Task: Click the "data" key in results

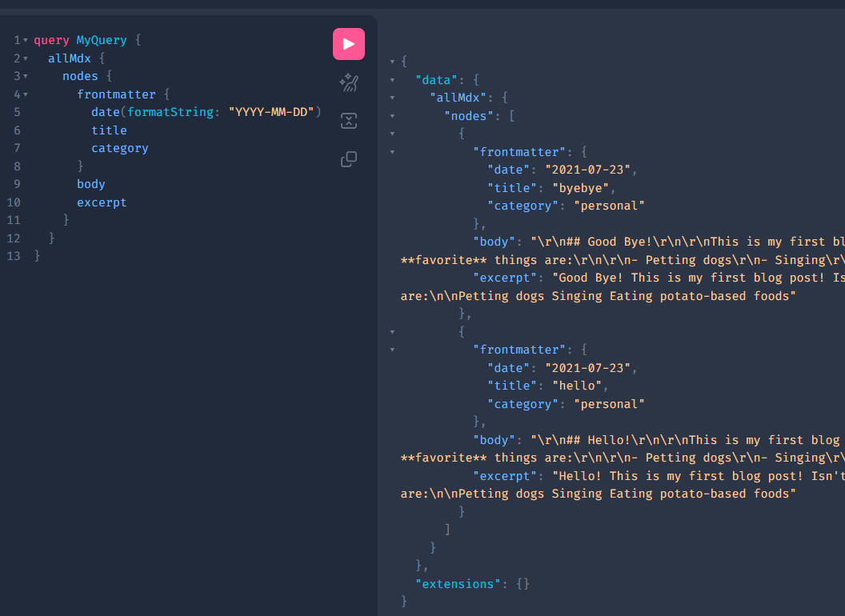Action: click(437, 80)
